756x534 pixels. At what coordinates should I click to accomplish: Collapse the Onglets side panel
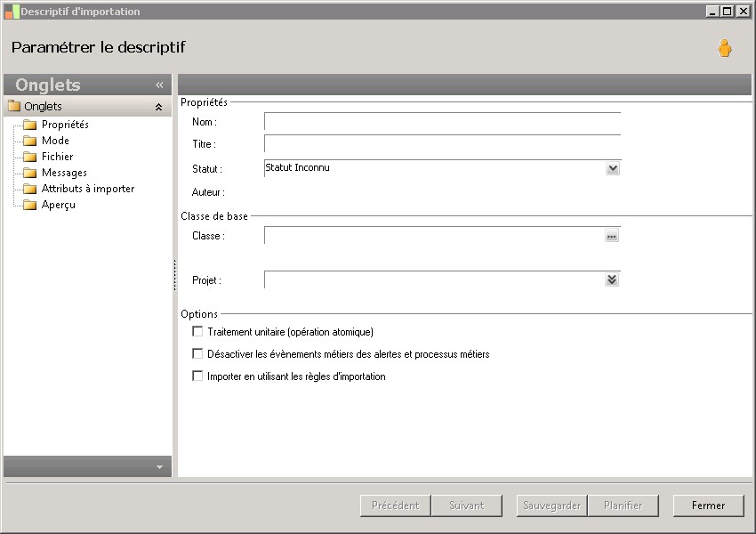(x=159, y=85)
